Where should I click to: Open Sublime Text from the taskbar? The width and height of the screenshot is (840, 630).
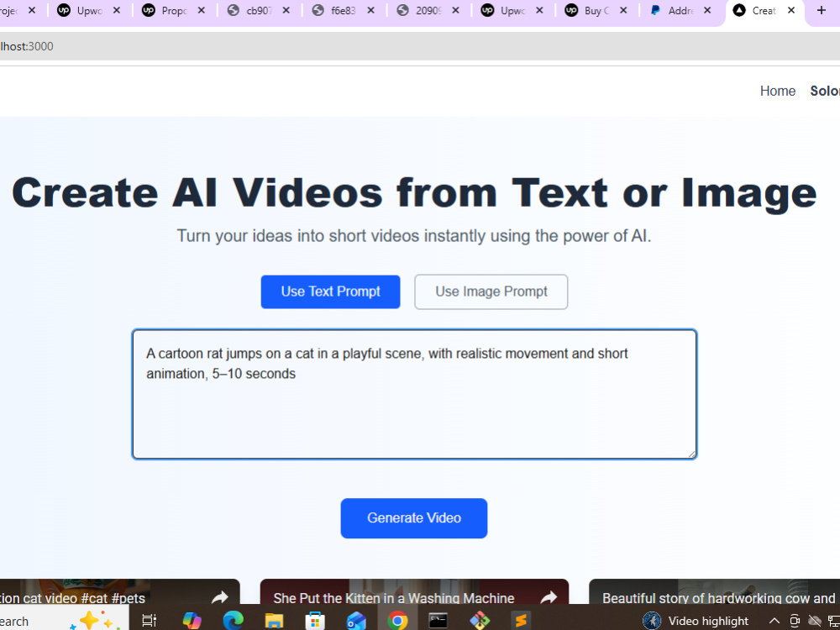coord(520,621)
